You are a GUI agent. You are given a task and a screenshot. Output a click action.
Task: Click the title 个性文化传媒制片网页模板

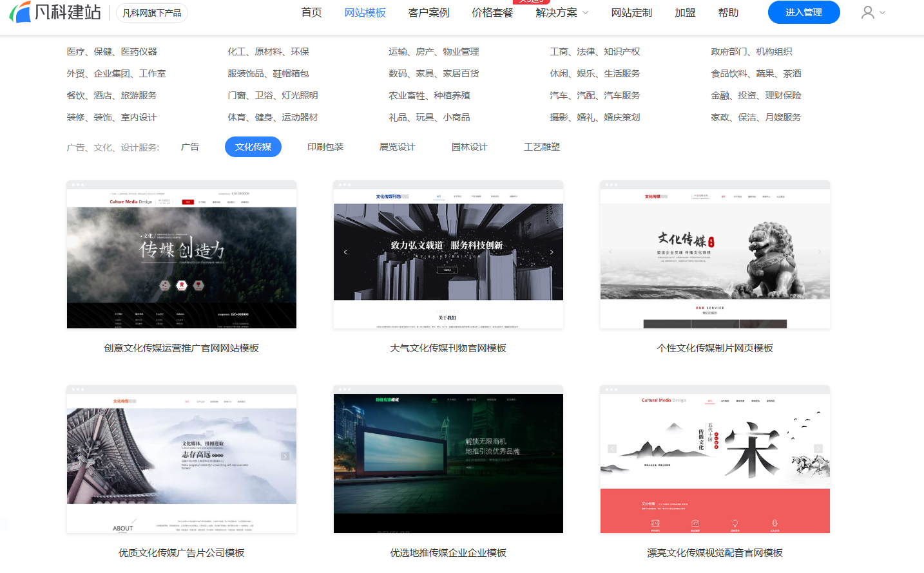pos(715,348)
